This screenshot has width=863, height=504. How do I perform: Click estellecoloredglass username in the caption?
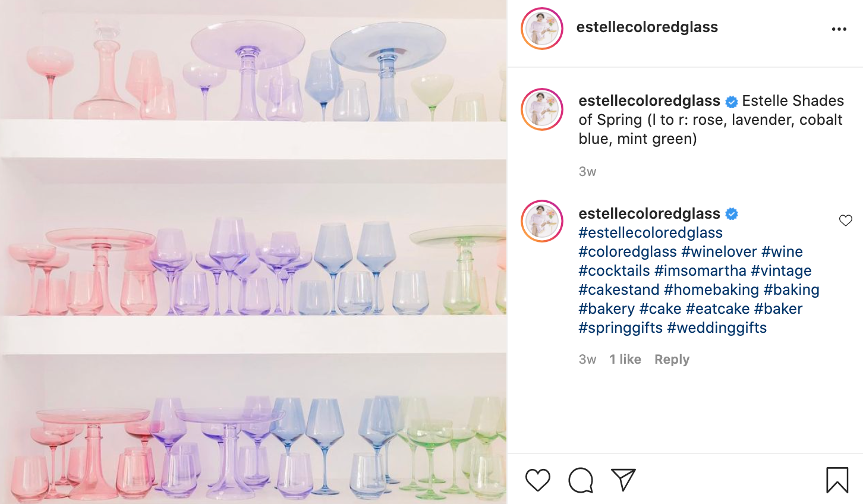tap(650, 101)
